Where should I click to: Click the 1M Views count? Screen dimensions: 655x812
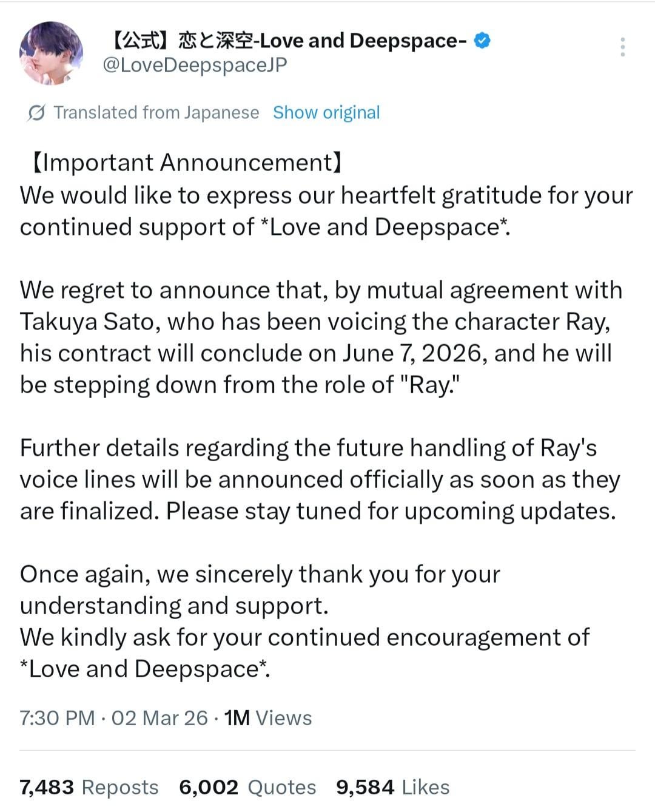pos(268,718)
